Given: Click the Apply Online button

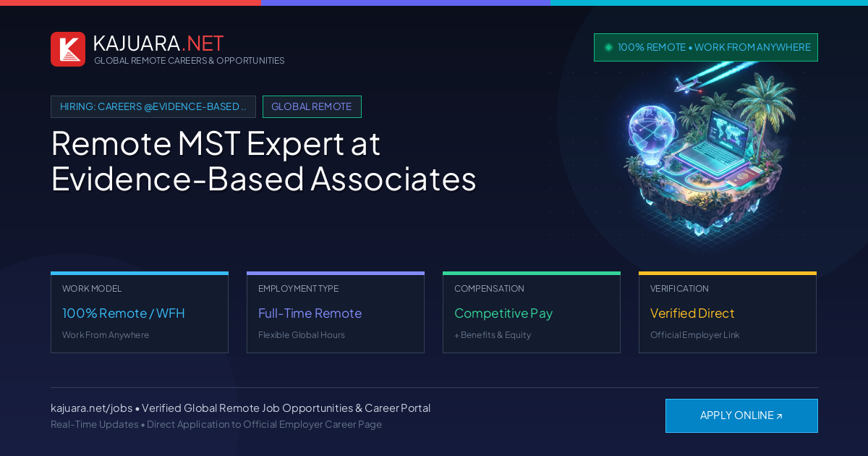Looking at the screenshot, I should (741, 415).
